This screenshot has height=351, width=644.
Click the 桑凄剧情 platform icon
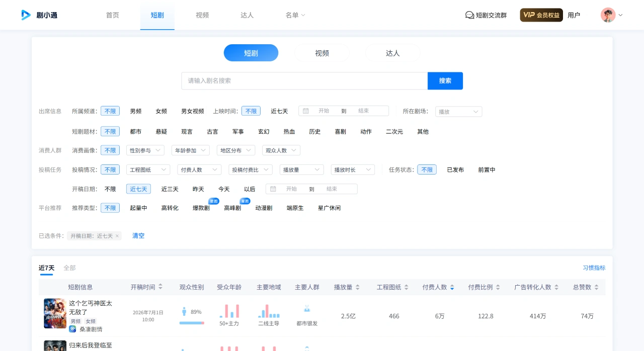point(72,329)
